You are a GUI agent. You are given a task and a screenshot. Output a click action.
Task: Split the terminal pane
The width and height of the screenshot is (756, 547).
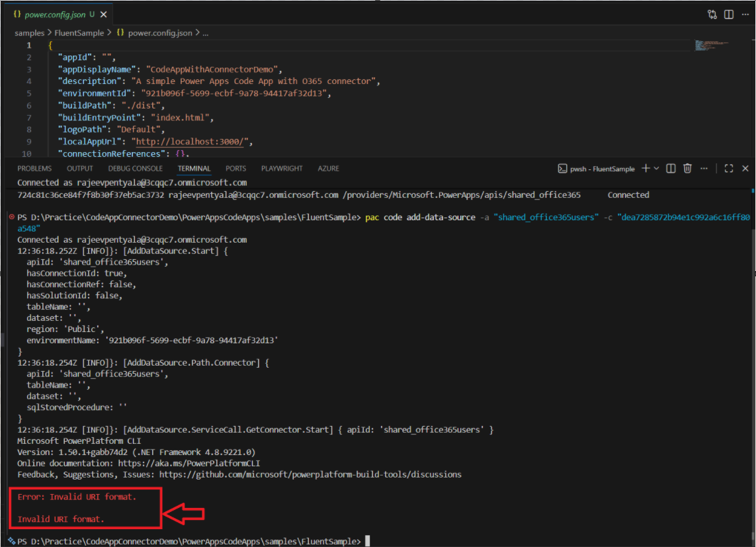tap(671, 169)
